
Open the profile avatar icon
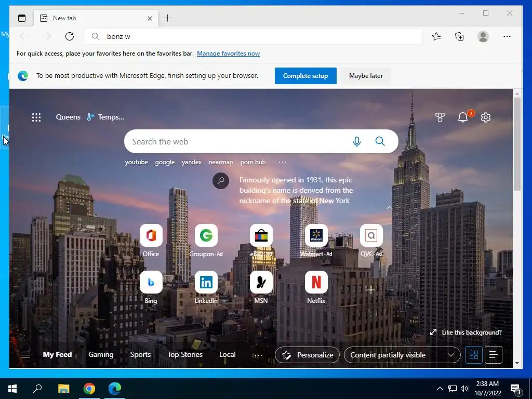click(x=483, y=36)
